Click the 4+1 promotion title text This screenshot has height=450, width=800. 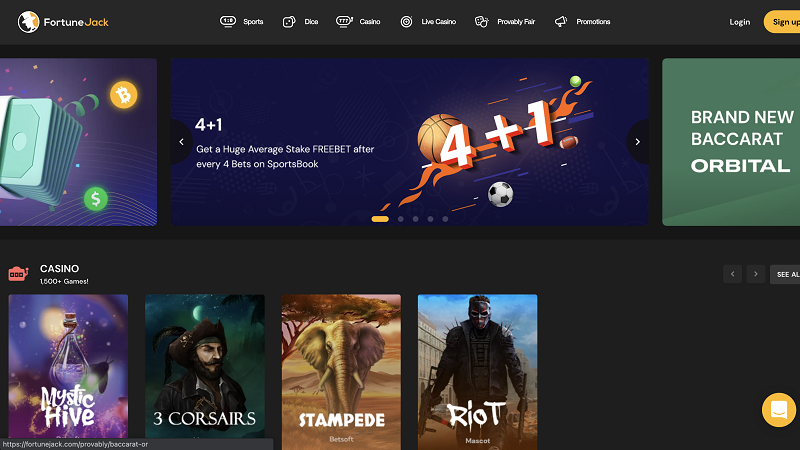[209, 124]
